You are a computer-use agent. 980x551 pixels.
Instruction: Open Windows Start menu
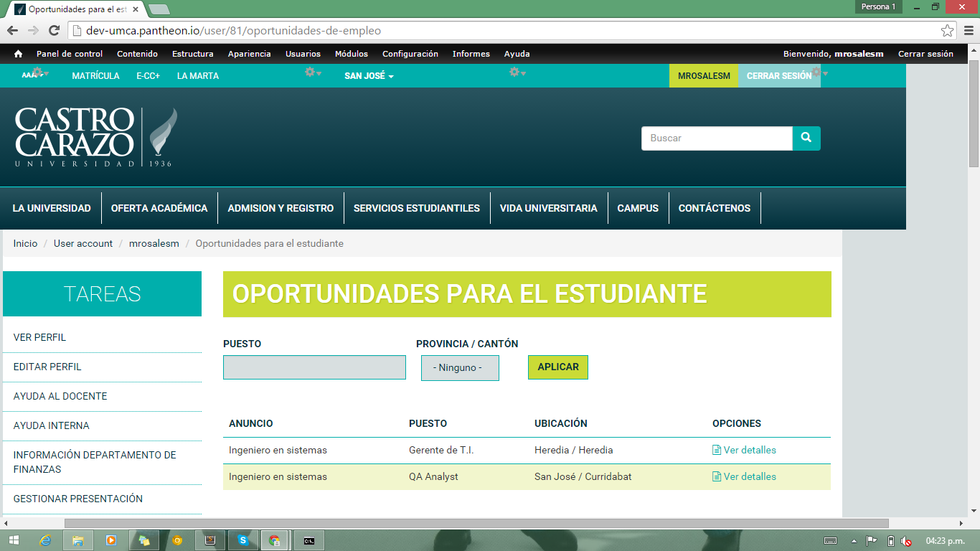click(14, 540)
